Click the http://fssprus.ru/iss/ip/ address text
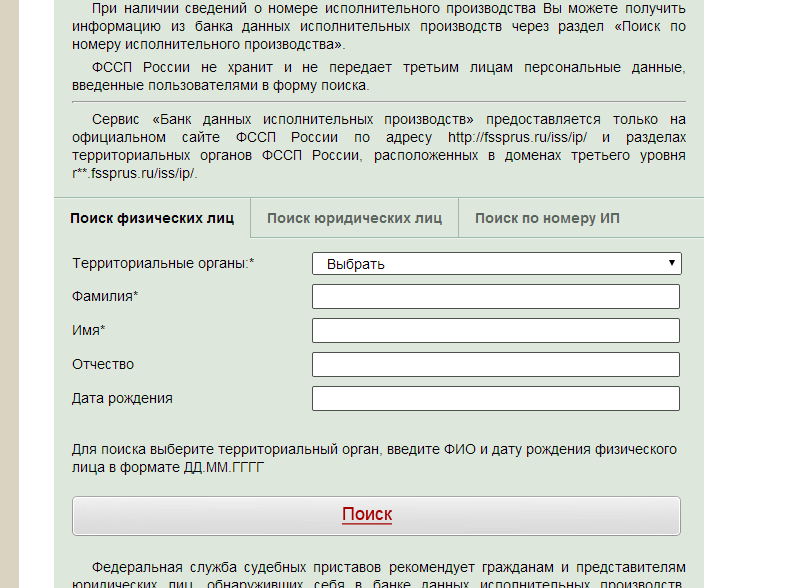 click(x=517, y=137)
